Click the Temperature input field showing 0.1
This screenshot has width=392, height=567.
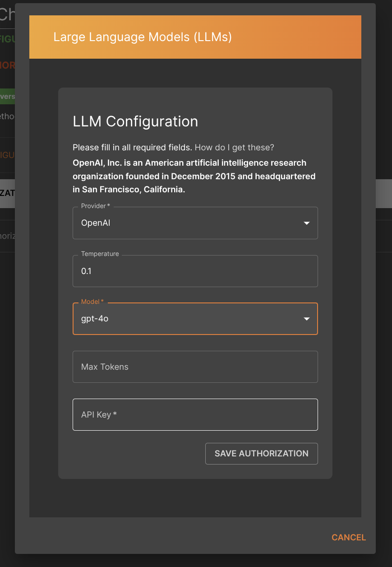pyautogui.click(x=195, y=271)
